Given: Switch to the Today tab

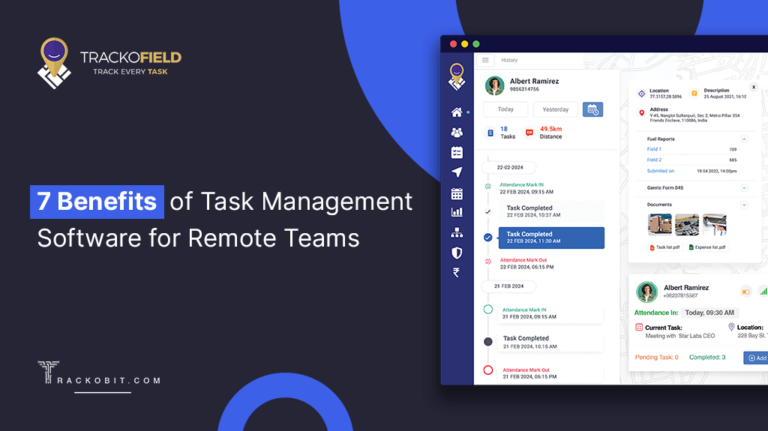Looking at the screenshot, I should (505, 110).
